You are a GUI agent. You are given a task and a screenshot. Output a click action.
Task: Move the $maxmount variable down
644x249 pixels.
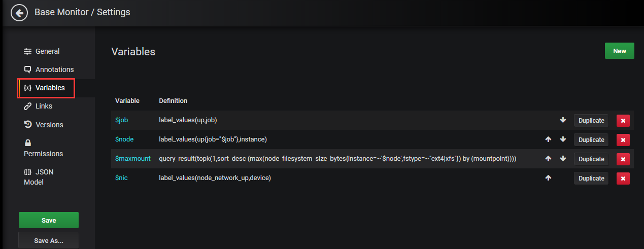pyautogui.click(x=563, y=159)
